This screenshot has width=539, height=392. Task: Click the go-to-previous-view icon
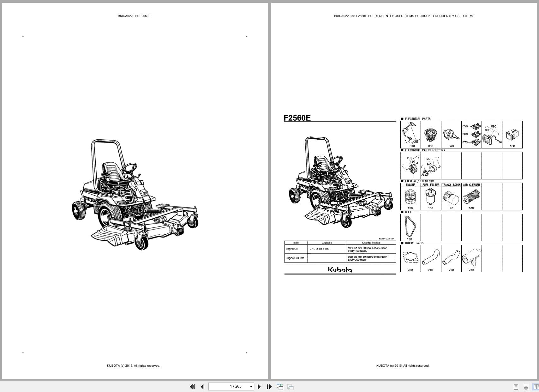pyautogui.click(x=280, y=387)
